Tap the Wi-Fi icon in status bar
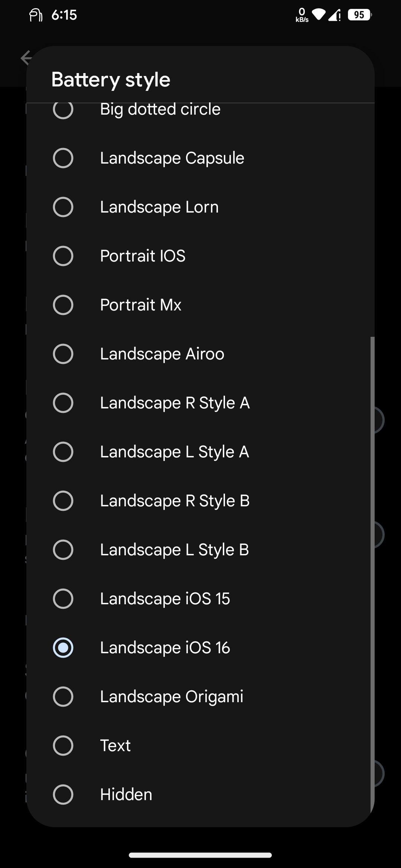This screenshot has width=401, height=868. [x=319, y=14]
